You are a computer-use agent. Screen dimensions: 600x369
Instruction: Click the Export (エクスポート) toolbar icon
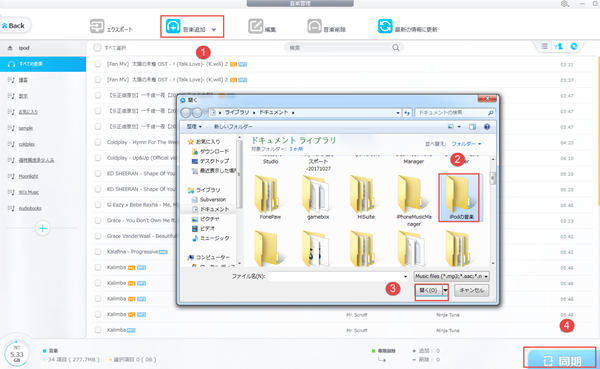click(97, 26)
